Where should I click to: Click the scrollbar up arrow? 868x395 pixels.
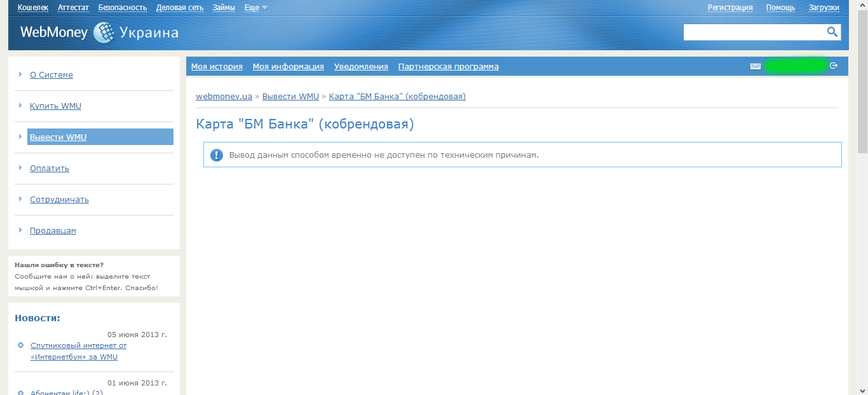(862, 5)
